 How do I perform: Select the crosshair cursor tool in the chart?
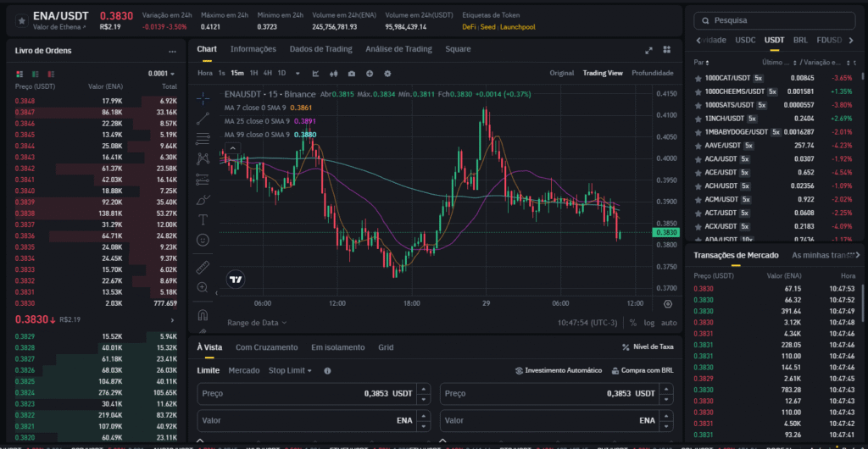pos(203,98)
